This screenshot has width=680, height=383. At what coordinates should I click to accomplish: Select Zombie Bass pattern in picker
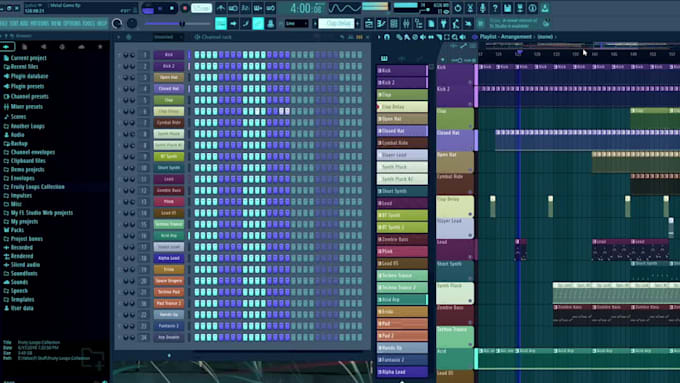point(402,239)
